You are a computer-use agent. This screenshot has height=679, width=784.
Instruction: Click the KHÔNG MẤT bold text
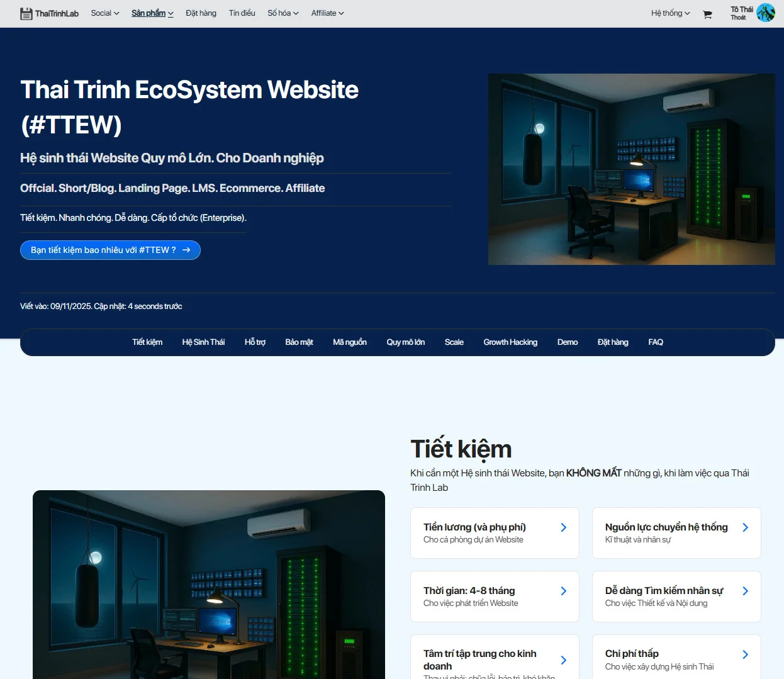click(x=593, y=473)
